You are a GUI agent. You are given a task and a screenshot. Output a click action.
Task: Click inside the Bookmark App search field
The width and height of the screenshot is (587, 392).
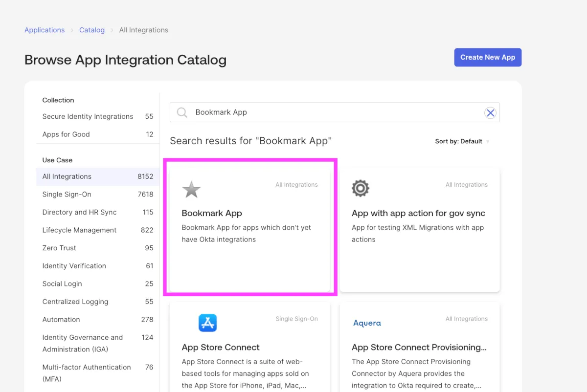point(333,112)
